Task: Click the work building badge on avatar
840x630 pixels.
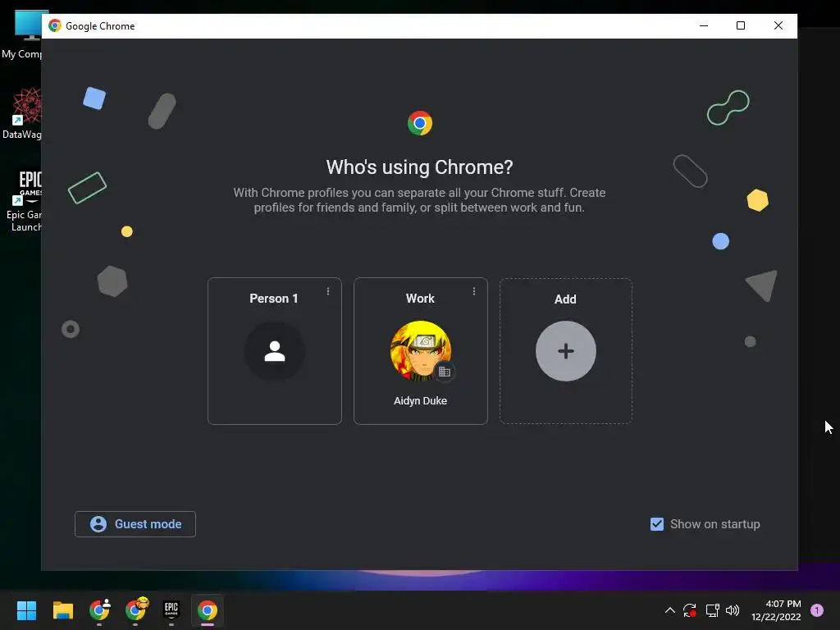Action: (444, 372)
